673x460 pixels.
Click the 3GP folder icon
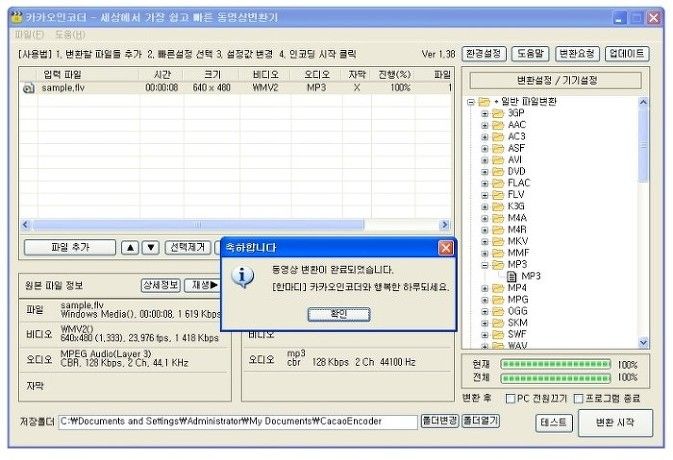pos(498,113)
